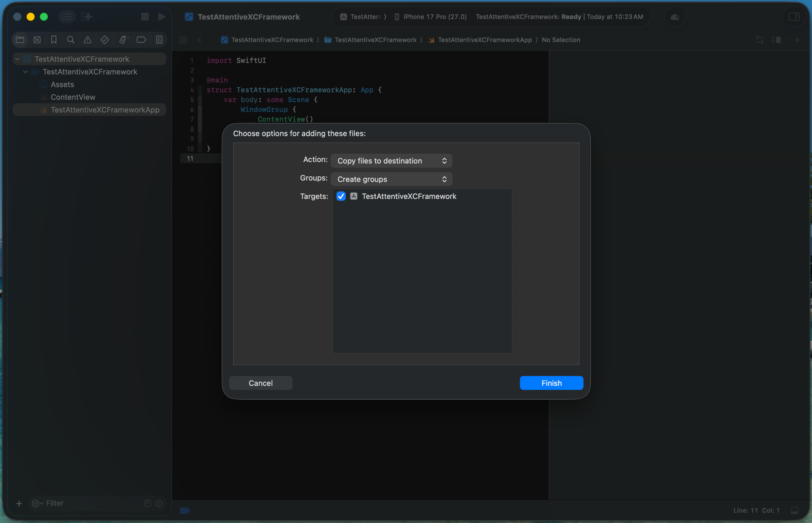Image resolution: width=812 pixels, height=523 pixels.
Task: Open the Issue navigator warning icon
Action: (x=87, y=40)
